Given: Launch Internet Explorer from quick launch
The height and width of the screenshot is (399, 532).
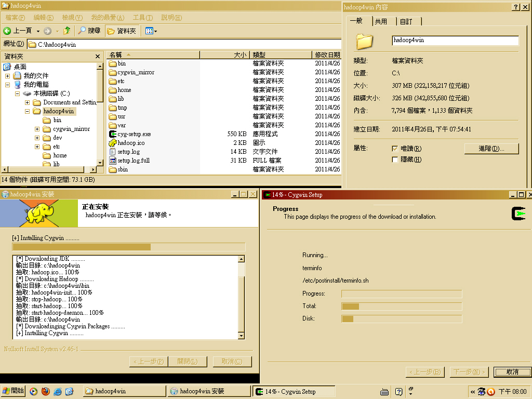Looking at the screenshot, I should [57, 391].
